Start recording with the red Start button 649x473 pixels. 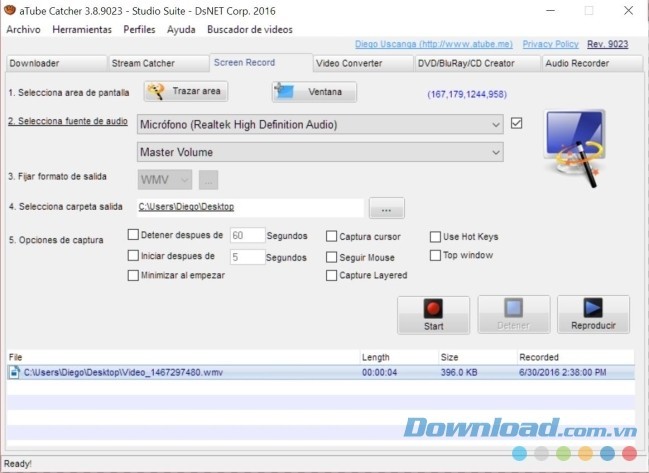(433, 315)
